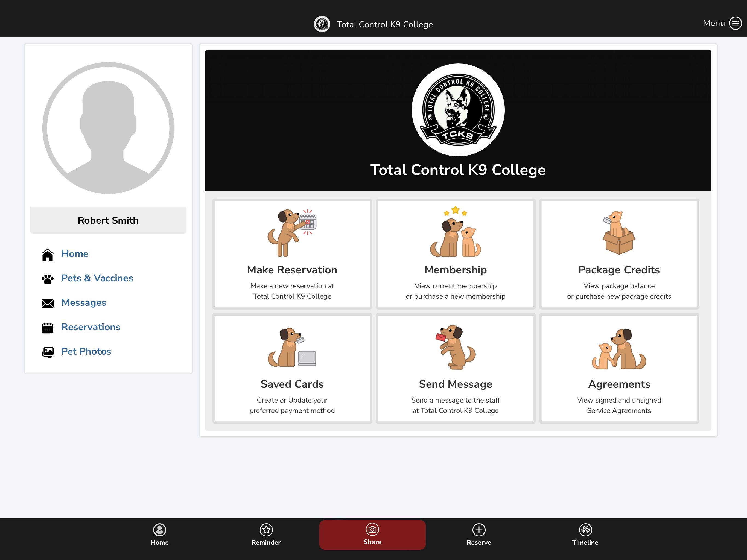This screenshot has width=747, height=560.
Task: Click 'or purchase new package credits' text
Action: [x=619, y=296]
